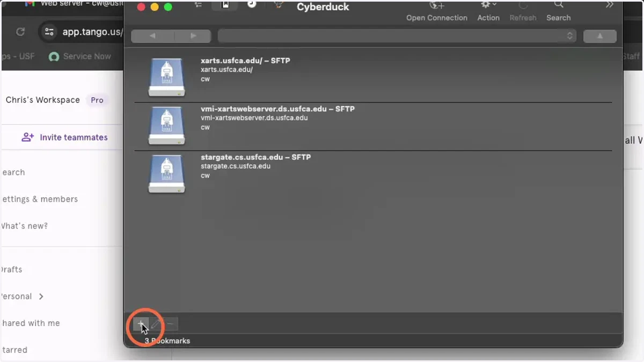The width and height of the screenshot is (644, 362).
Task: Expand toolbar overflow double-chevron
Action: (x=610, y=5)
